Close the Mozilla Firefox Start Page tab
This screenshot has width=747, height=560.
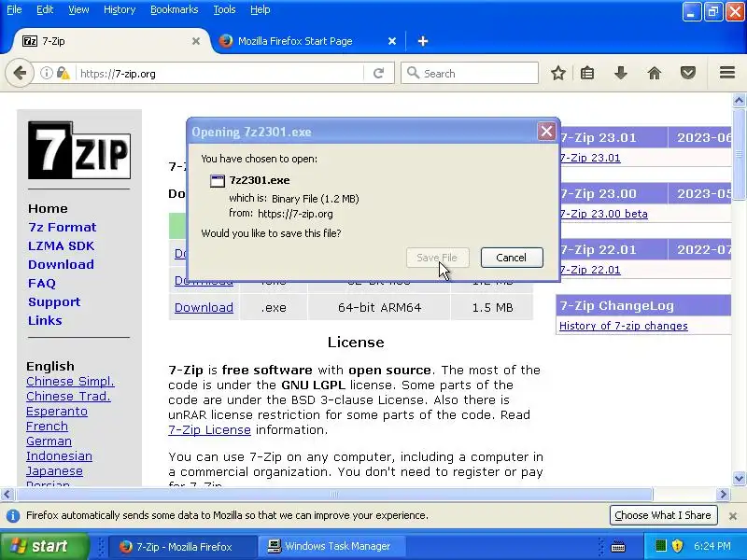coord(392,41)
